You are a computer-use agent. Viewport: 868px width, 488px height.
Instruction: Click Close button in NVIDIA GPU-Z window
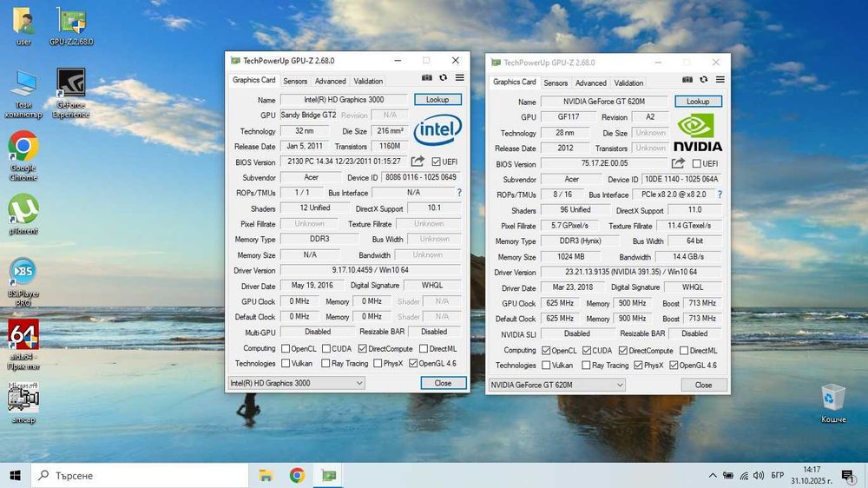(704, 385)
